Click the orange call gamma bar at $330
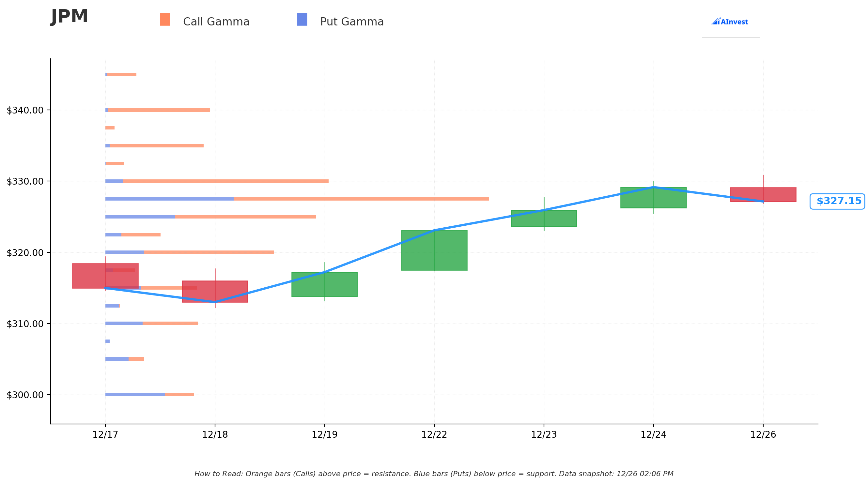868x484 pixels. coord(226,181)
